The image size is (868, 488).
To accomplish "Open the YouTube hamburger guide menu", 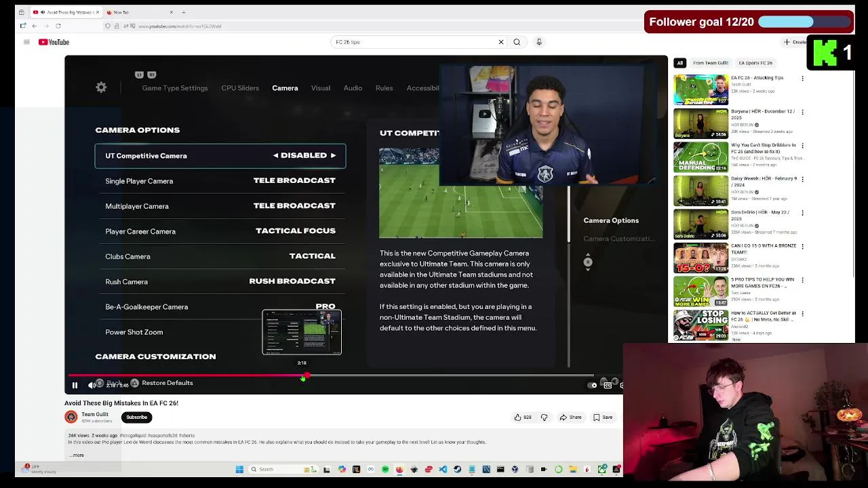I will coord(26,42).
